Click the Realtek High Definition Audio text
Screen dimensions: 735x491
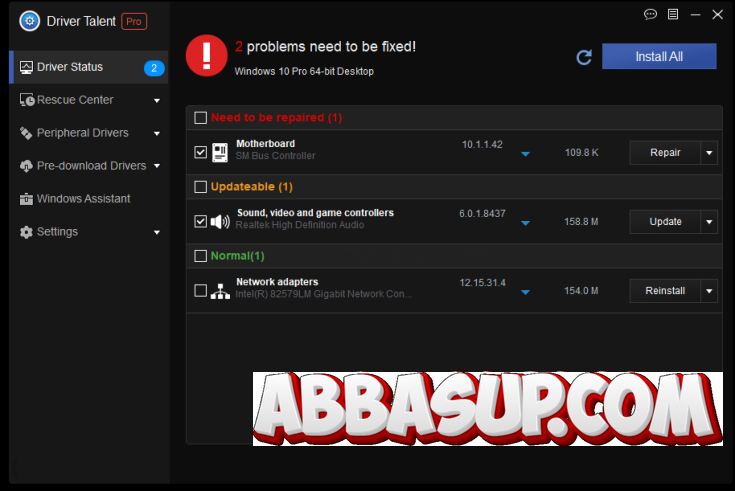[300, 225]
